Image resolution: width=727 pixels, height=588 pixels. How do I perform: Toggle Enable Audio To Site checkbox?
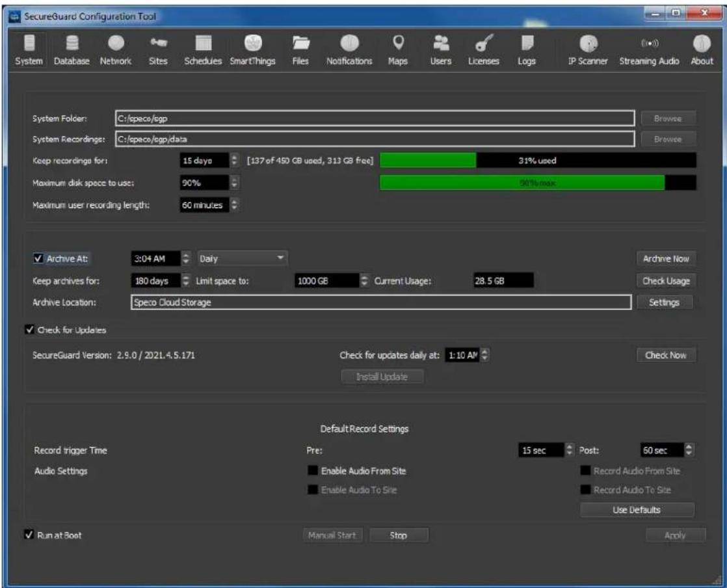313,490
